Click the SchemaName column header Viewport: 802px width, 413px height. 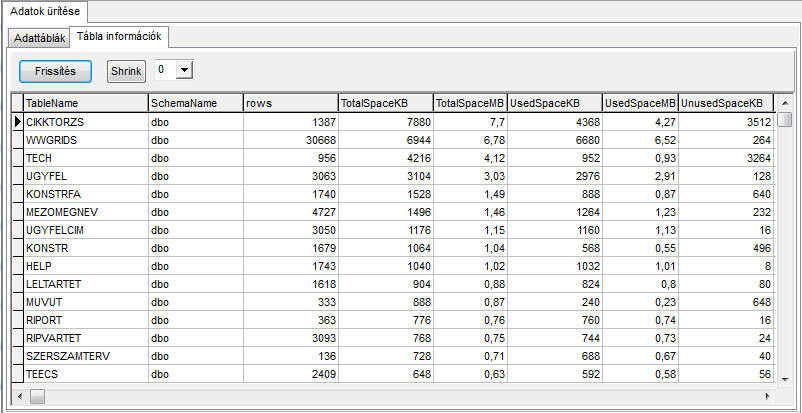tap(195, 103)
